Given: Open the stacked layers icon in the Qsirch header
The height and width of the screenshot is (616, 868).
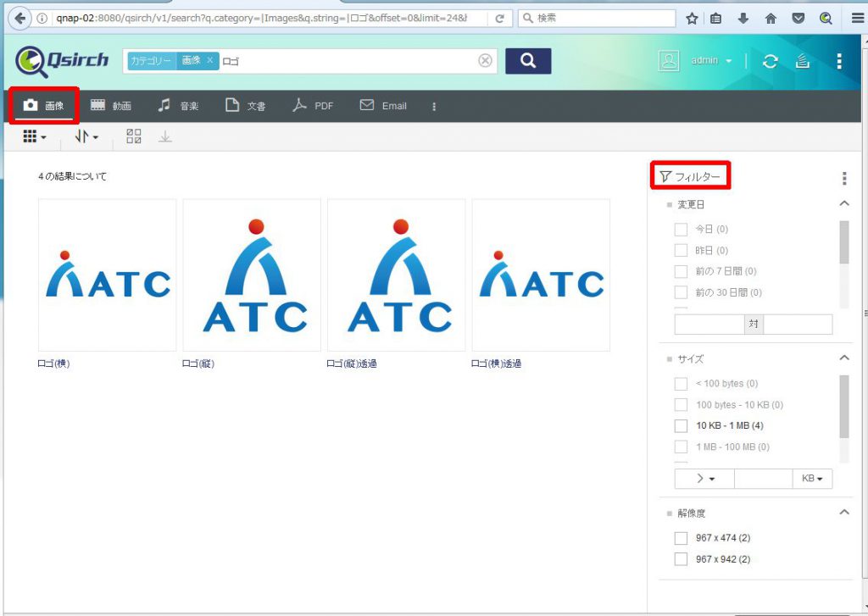Looking at the screenshot, I should tap(802, 61).
